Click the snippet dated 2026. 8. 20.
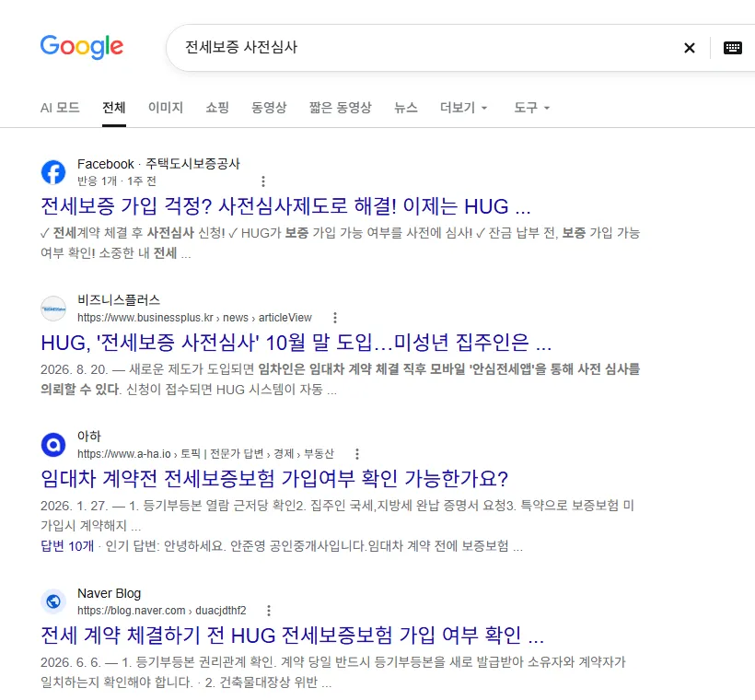The height and width of the screenshot is (700, 755). coord(340,379)
